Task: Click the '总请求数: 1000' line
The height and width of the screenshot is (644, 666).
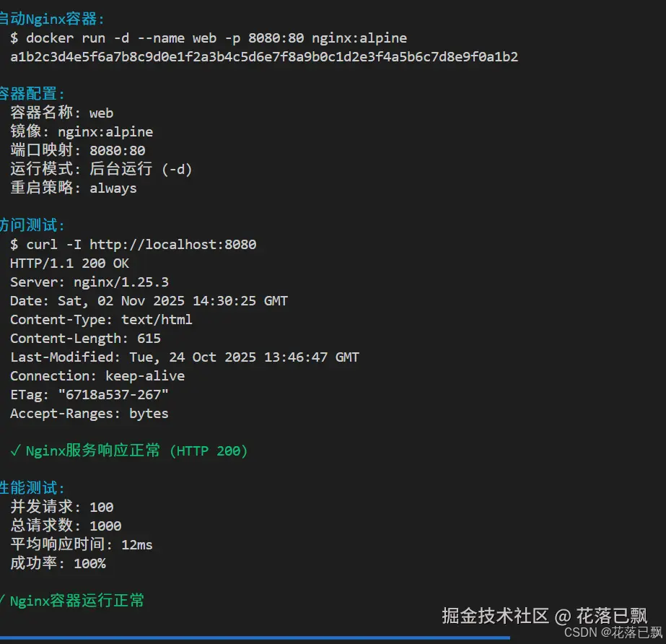Action: (x=66, y=526)
